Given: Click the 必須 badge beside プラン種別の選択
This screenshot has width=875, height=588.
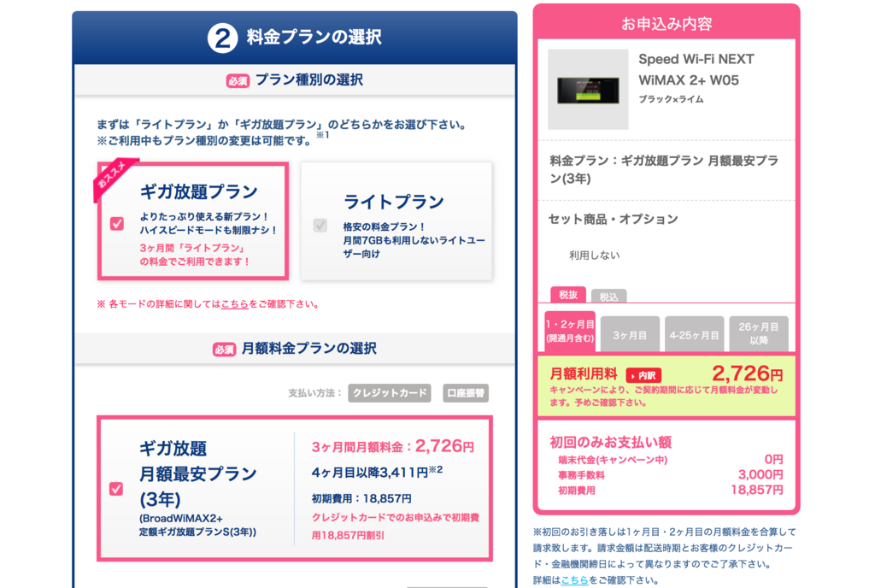Looking at the screenshot, I should (238, 81).
